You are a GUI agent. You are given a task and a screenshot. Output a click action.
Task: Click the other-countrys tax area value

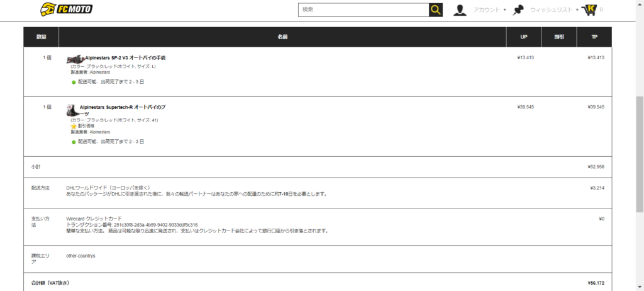tap(80, 256)
